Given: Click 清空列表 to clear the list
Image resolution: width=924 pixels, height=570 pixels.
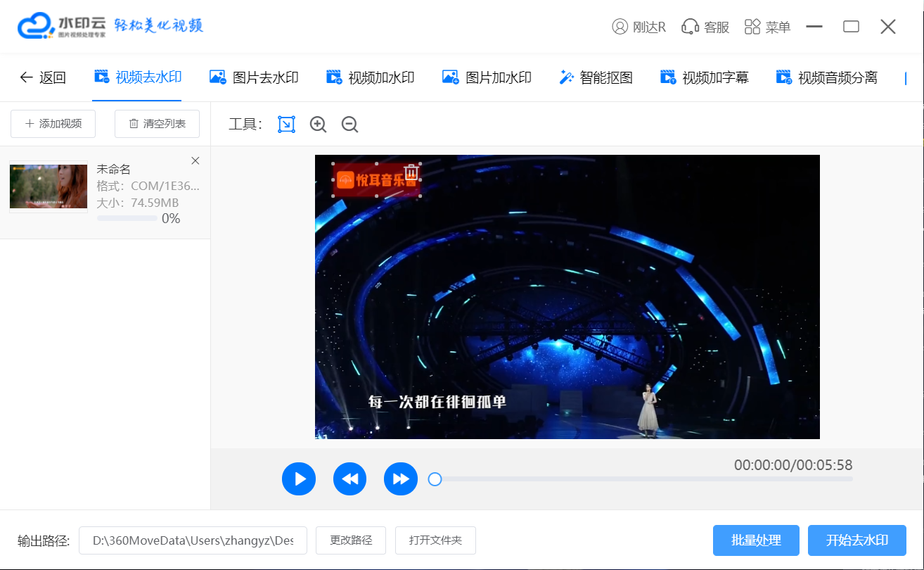Looking at the screenshot, I should [157, 124].
